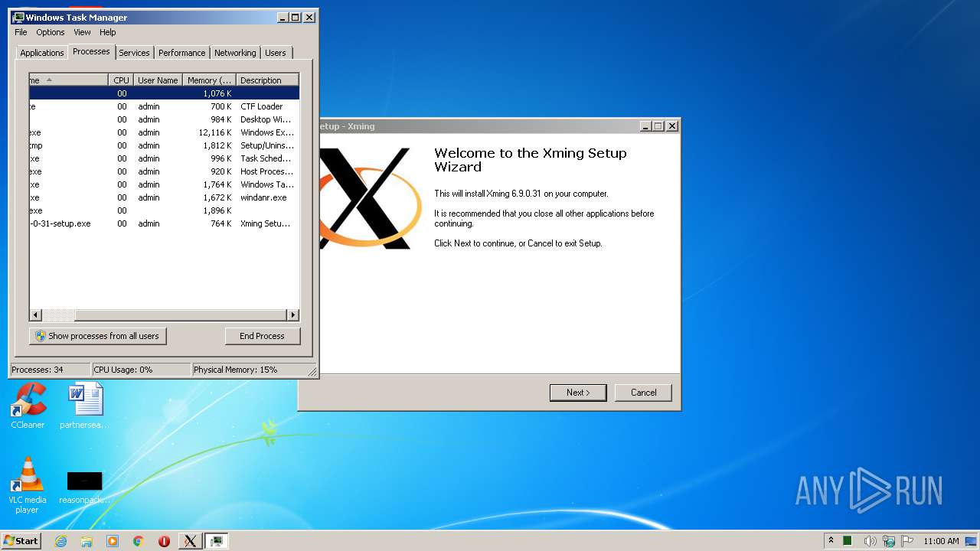Switch to the Performance tab
980x551 pixels.
tap(181, 53)
